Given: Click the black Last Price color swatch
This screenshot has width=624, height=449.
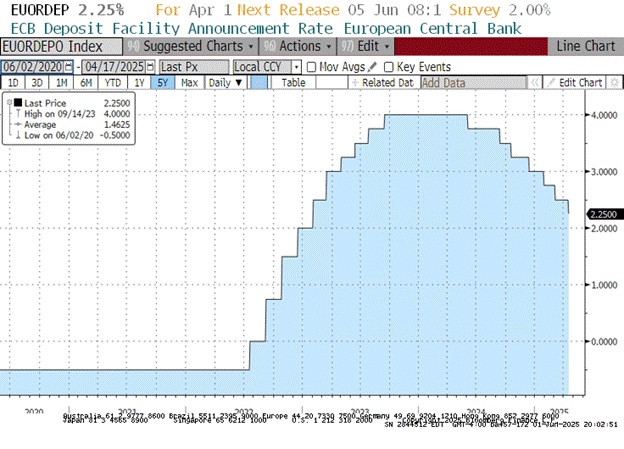Looking at the screenshot, I should [x=18, y=103].
